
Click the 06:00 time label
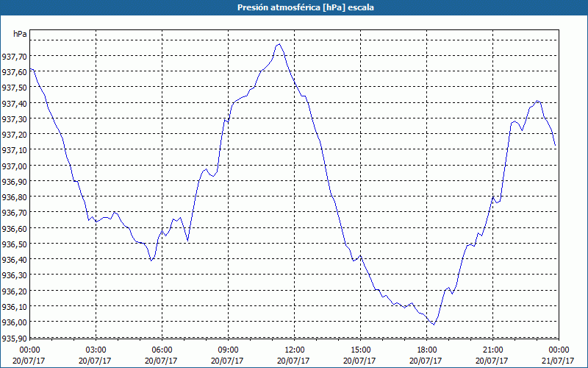pos(162,350)
